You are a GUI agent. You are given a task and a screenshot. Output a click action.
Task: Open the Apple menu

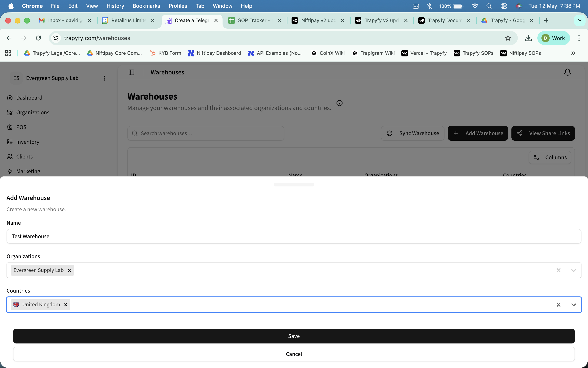tap(11, 6)
